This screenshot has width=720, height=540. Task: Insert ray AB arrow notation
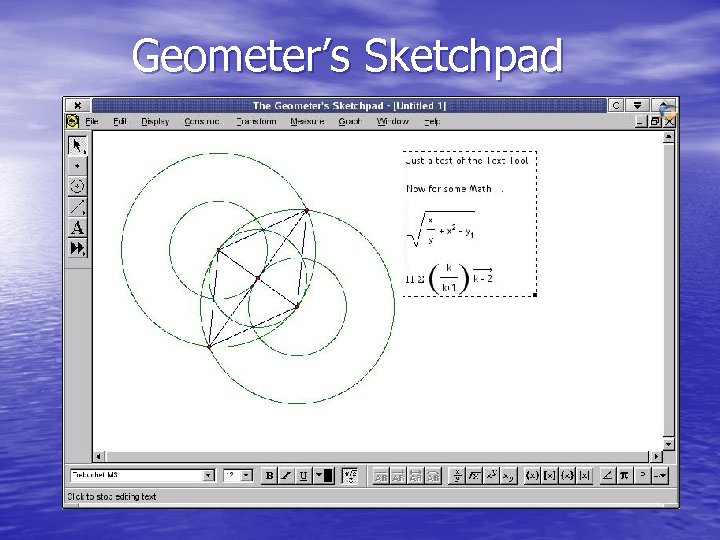pyautogui.click(x=398, y=476)
